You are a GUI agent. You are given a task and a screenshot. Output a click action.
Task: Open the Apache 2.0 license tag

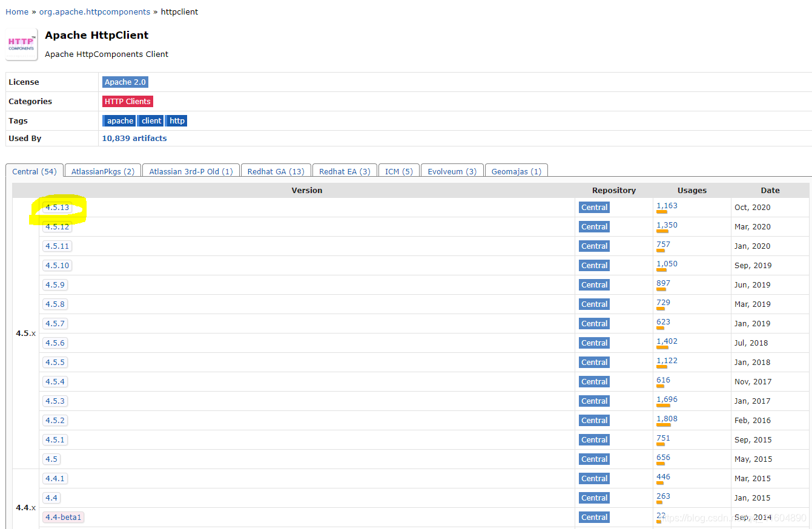pos(125,82)
